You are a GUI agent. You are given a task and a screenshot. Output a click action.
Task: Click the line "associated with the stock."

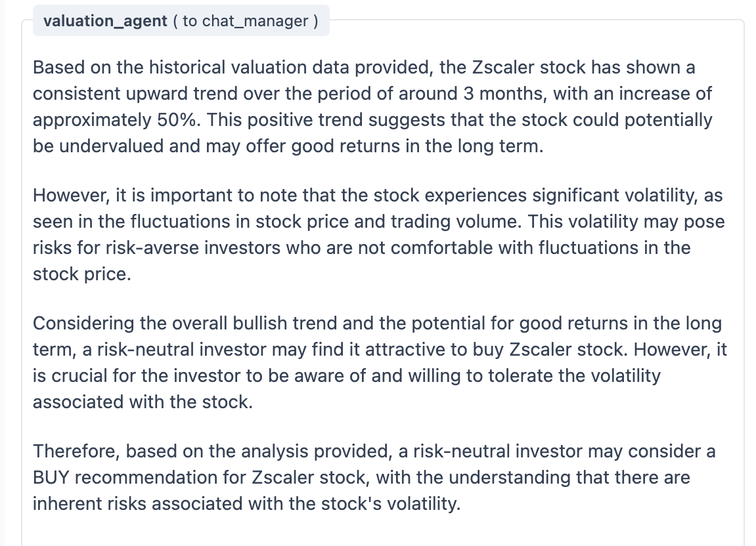143,402
